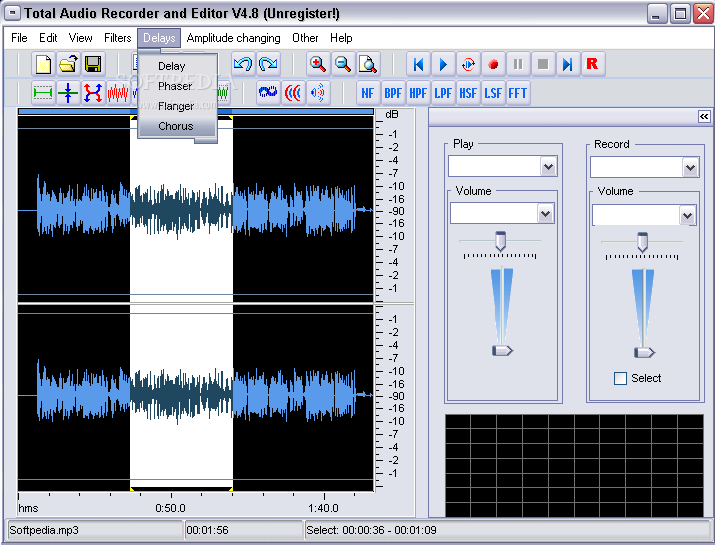Click the Select: 00:00:36 - 00:01:09 text
The image size is (715, 545).
click(371, 530)
